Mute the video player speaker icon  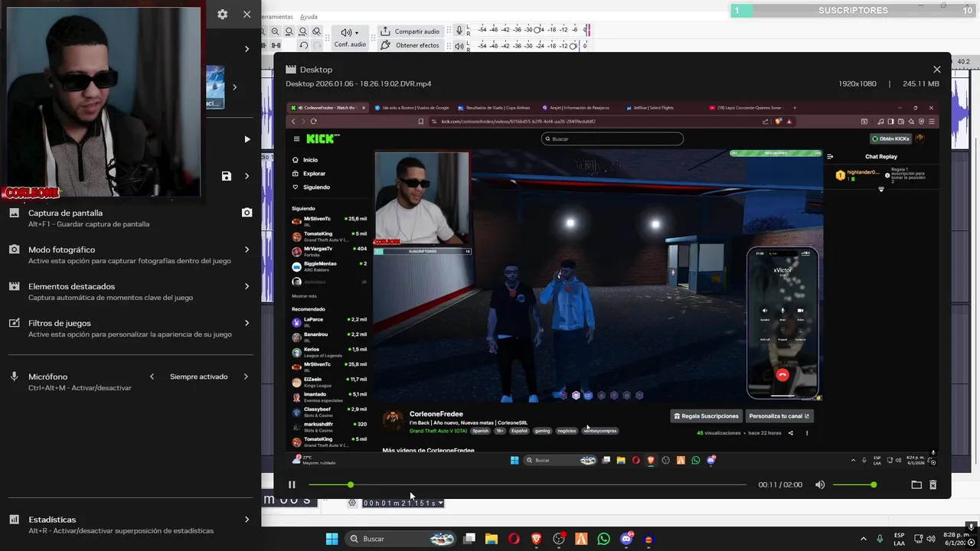[x=820, y=484]
